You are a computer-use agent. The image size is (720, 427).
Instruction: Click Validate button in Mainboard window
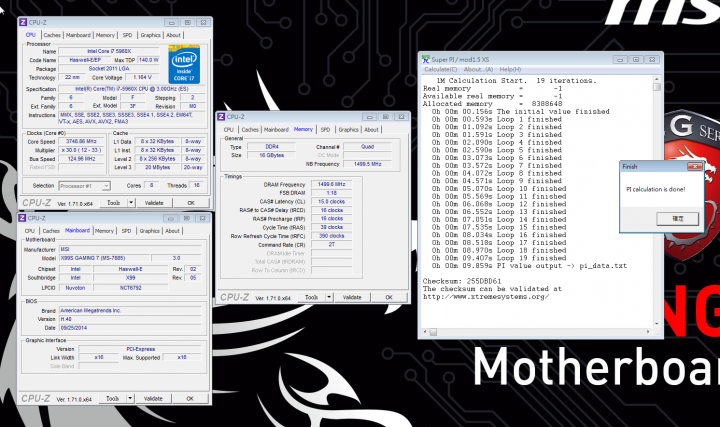point(153,399)
